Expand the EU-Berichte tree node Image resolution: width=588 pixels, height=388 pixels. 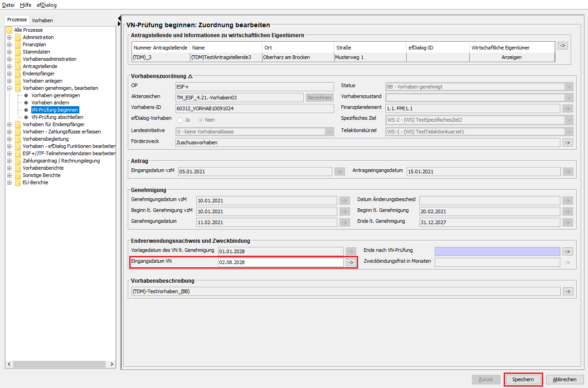coord(9,182)
